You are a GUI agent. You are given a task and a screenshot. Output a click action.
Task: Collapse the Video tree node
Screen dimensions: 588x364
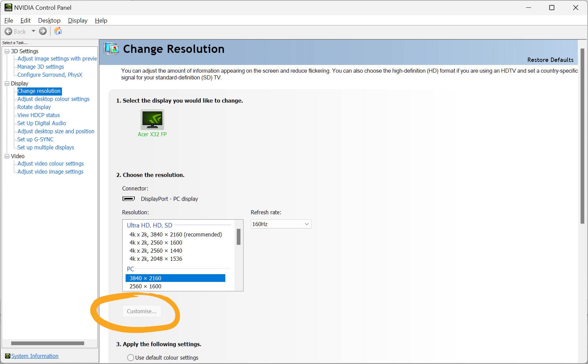(x=7, y=156)
